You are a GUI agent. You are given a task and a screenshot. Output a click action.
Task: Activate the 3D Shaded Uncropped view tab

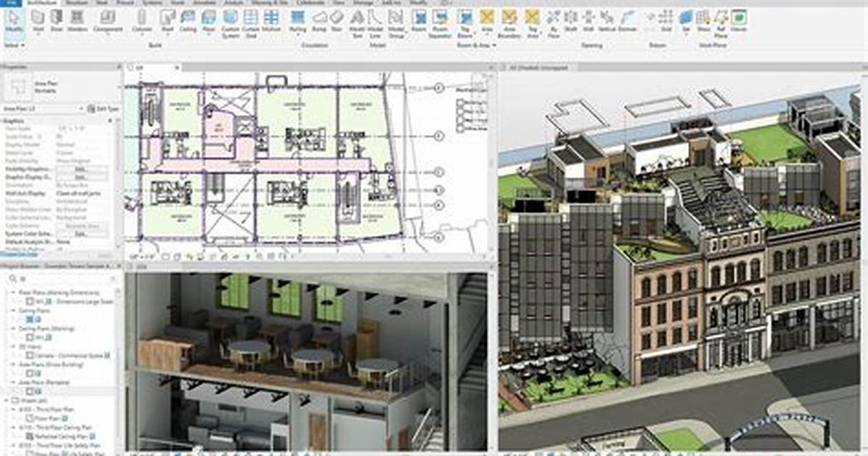pos(539,68)
